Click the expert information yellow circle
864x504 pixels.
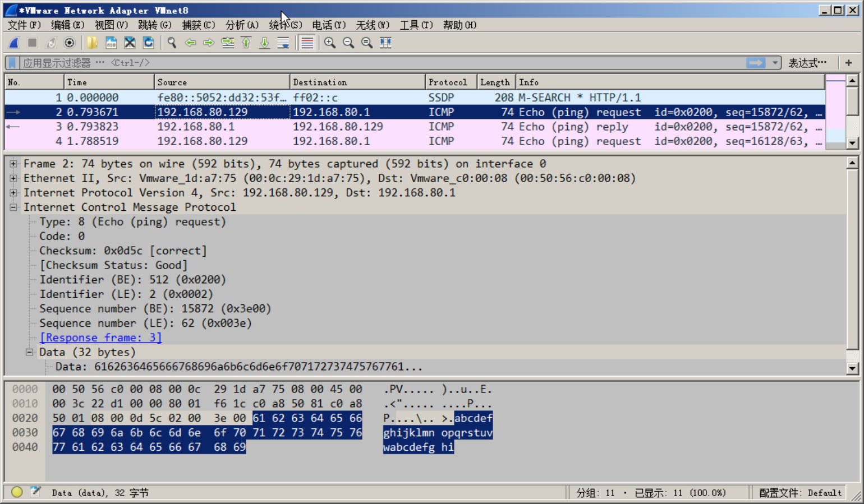[17, 492]
